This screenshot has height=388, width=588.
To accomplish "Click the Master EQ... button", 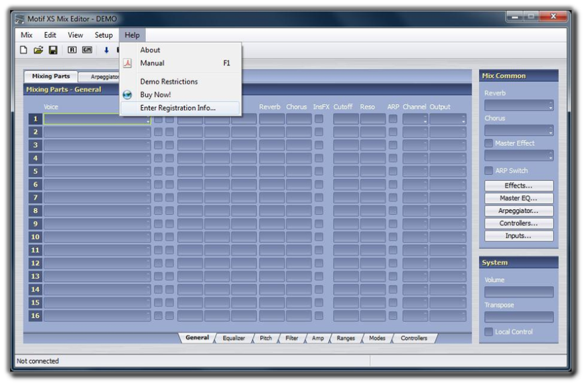I will pos(518,198).
